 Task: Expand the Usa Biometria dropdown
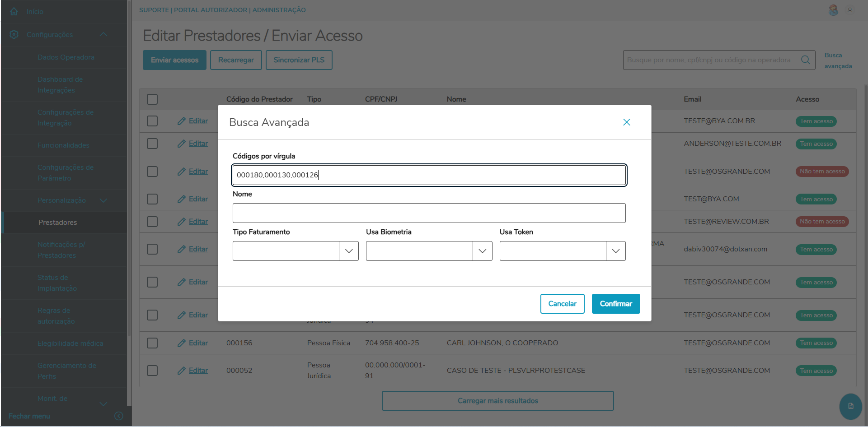pyautogui.click(x=482, y=251)
